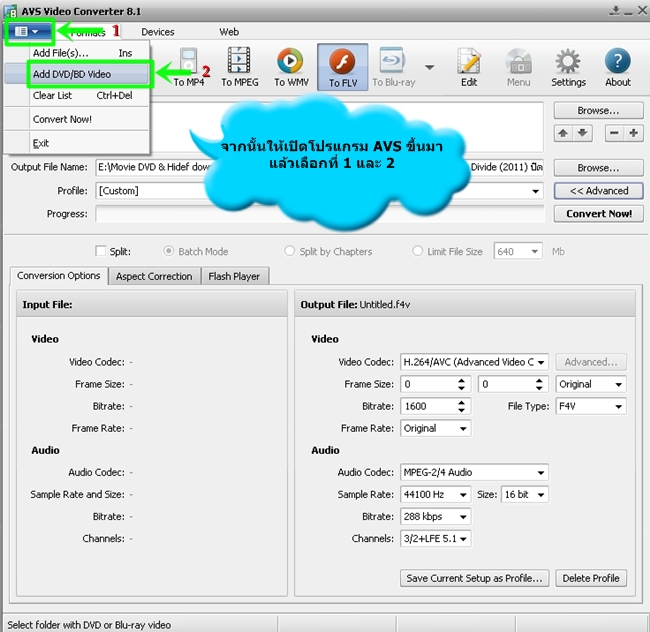Open the Edit tool icon
The width and height of the screenshot is (650, 632).
click(x=469, y=67)
